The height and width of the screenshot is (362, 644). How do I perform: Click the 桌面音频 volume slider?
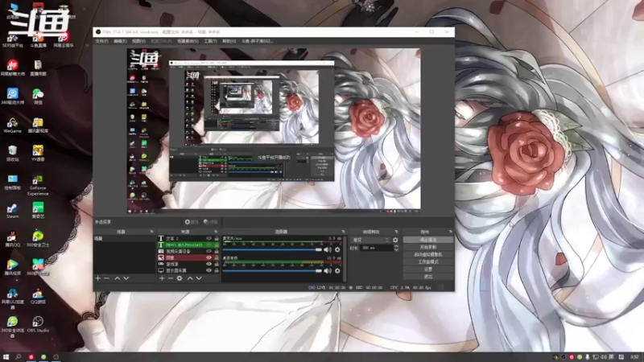point(272,271)
